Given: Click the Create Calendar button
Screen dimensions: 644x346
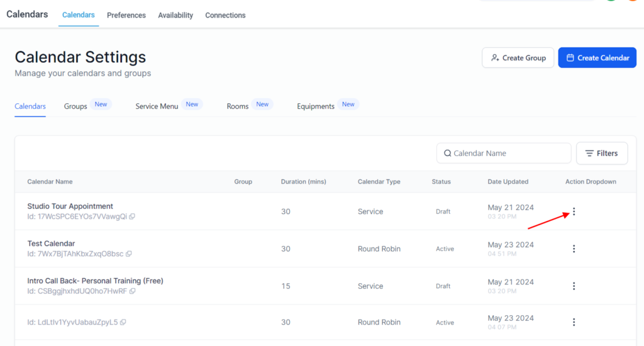Looking at the screenshot, I should coord(597,58).
